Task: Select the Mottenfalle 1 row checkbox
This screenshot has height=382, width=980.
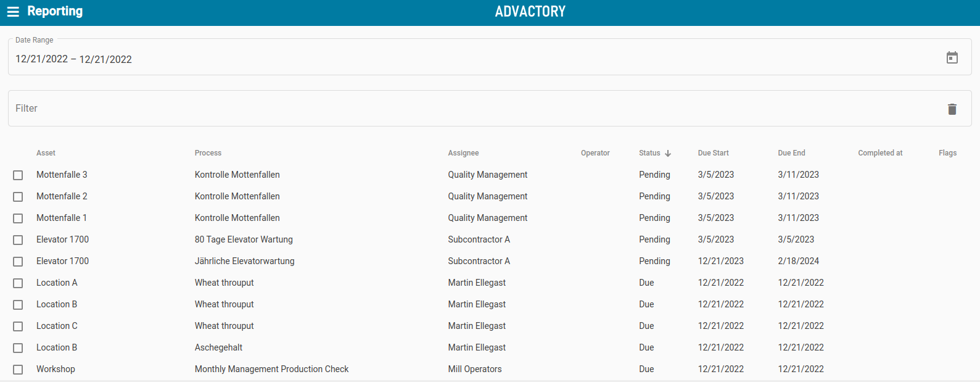Action: (18, 218)
